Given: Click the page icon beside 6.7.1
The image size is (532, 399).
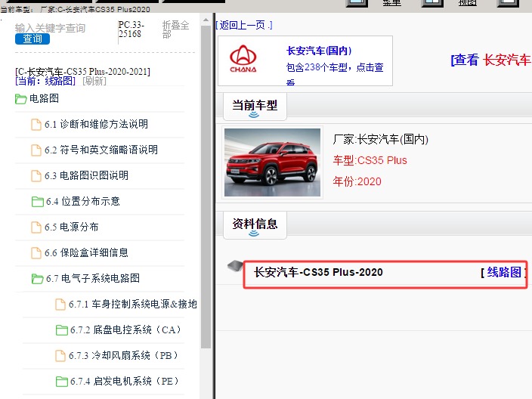Looking at the screenshot, I should 60,305.
